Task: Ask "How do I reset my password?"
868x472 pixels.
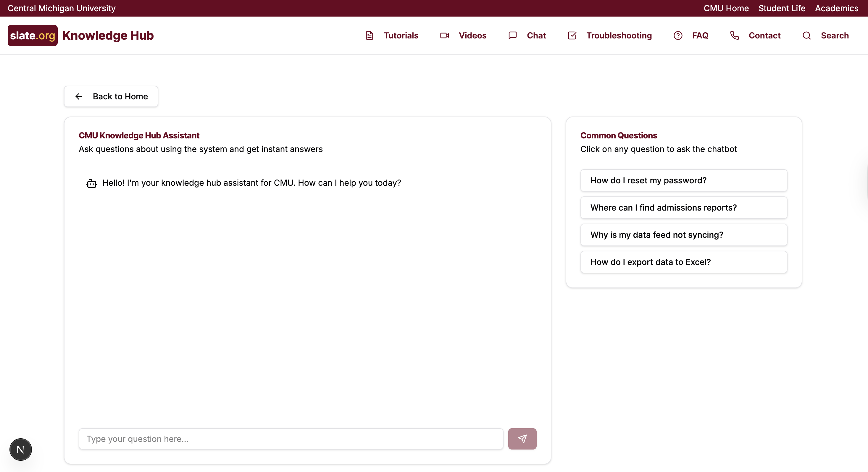Action: [x=684, y=181]
